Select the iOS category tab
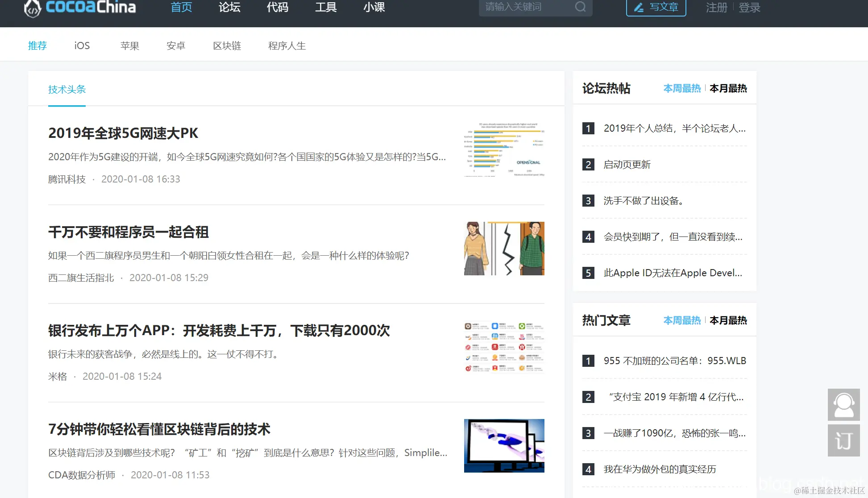The height and width of the screenshot is (498, 868). 82,45
